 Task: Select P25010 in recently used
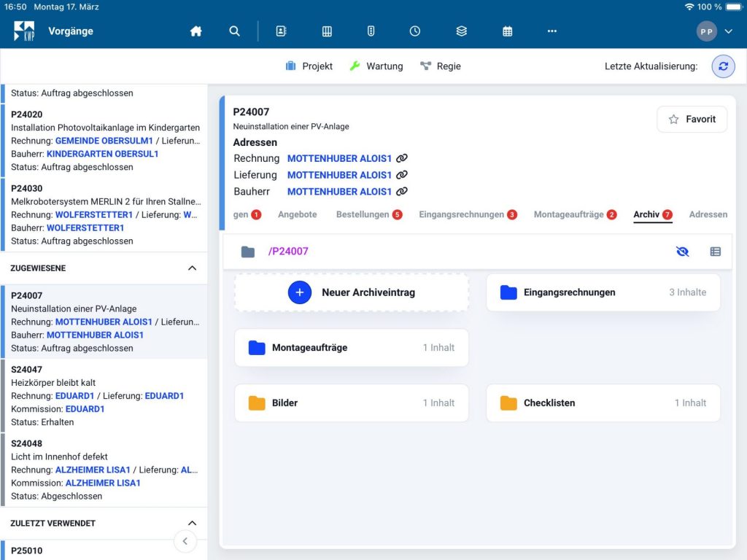104,551
